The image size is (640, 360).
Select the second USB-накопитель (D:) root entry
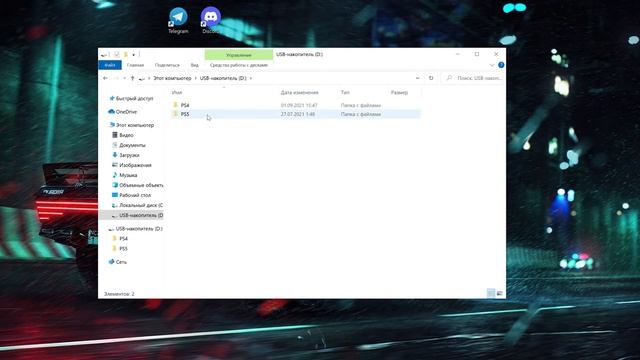(136, 229)
